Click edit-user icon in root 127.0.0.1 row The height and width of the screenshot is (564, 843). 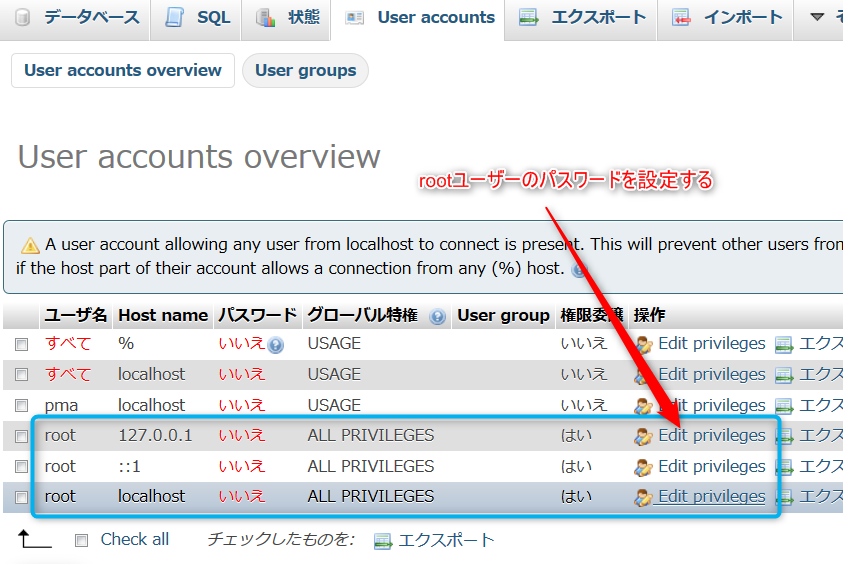644,437
